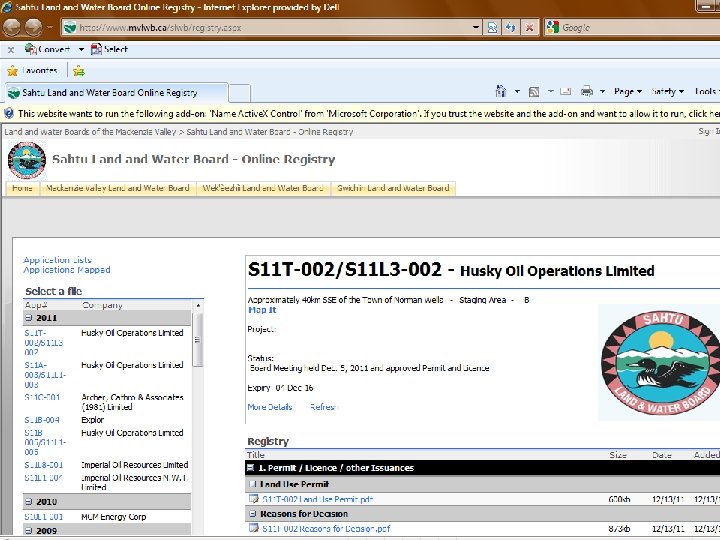Image resolution: width=720 pixels, height=540 pixels.
Task: Click the file list scrollbar thumb
Action: (197, 340)
